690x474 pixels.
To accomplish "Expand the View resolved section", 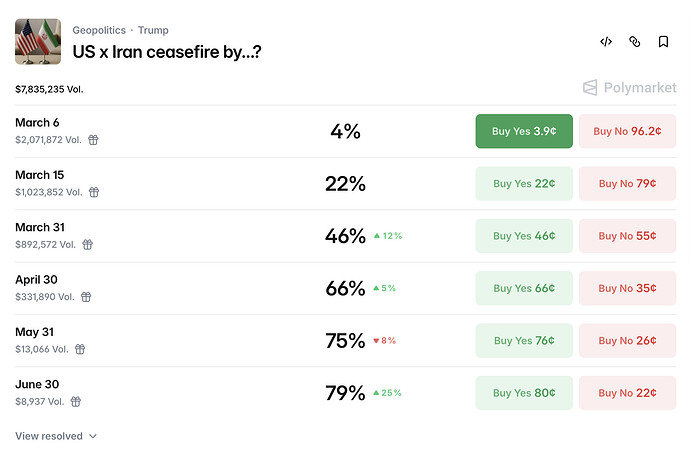I will [x=56, y=436].
